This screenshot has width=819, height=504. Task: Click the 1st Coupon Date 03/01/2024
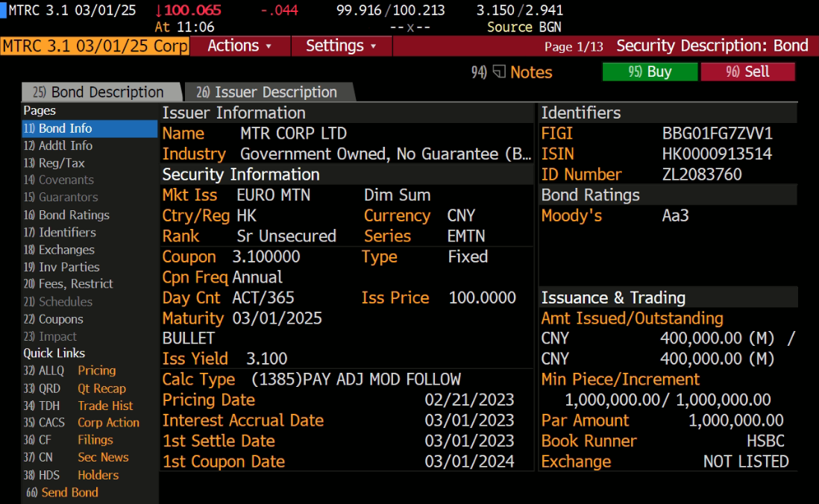click(469, 462)
